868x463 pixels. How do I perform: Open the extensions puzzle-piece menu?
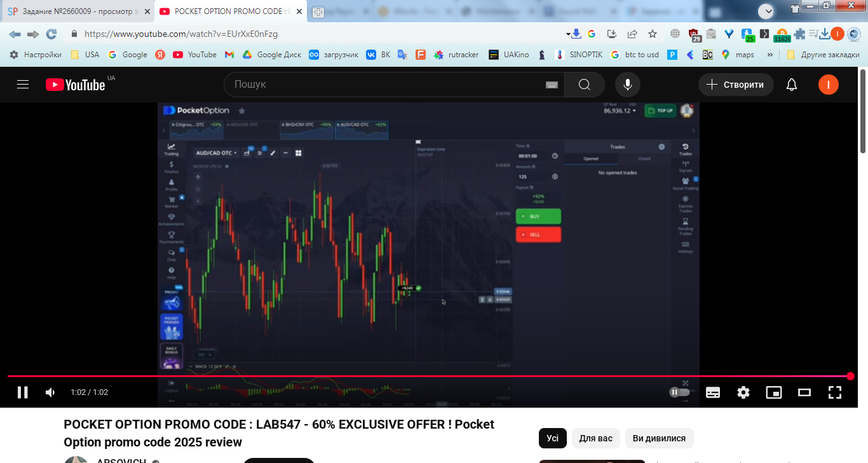click(799, 34)
